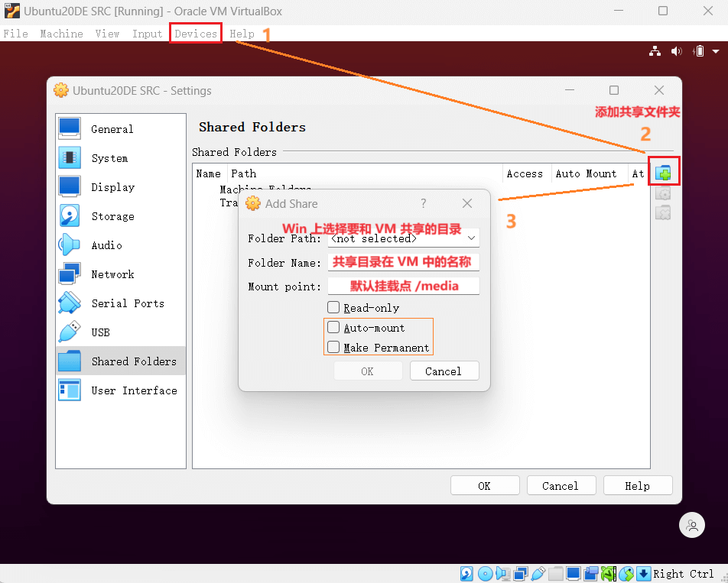This screenshot has height=583, width=728.
Task: Click the display monitor status bar icon
Action: (574, 574)
